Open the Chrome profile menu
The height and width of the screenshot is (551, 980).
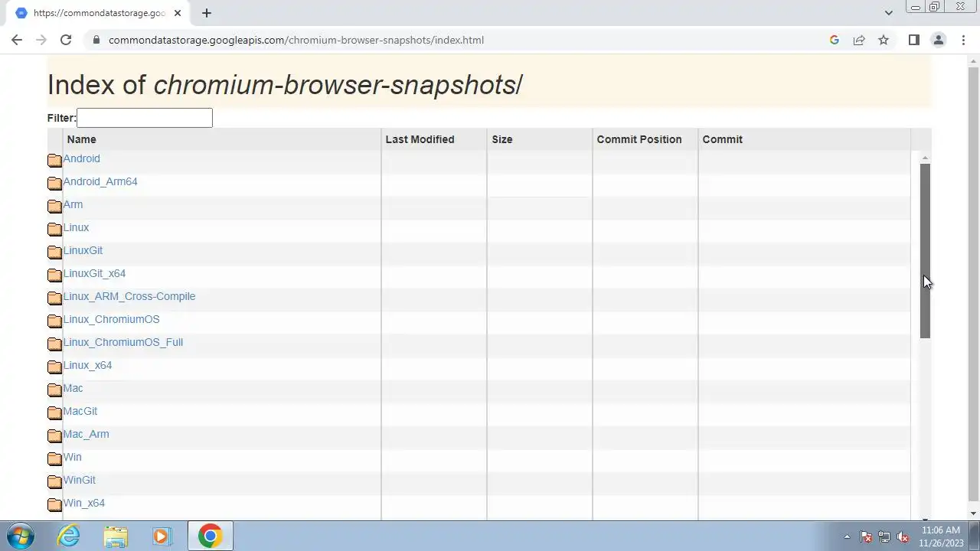(x=938, y=40)
